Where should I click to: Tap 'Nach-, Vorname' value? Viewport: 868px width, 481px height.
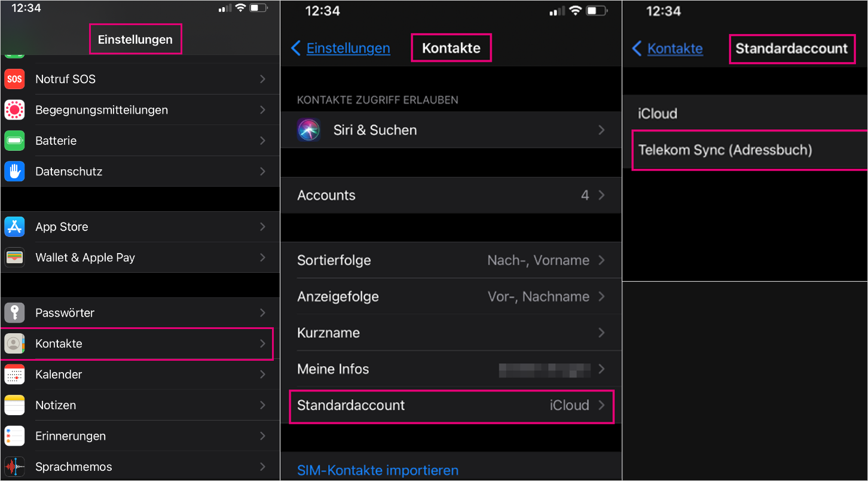tap(538, 260)
